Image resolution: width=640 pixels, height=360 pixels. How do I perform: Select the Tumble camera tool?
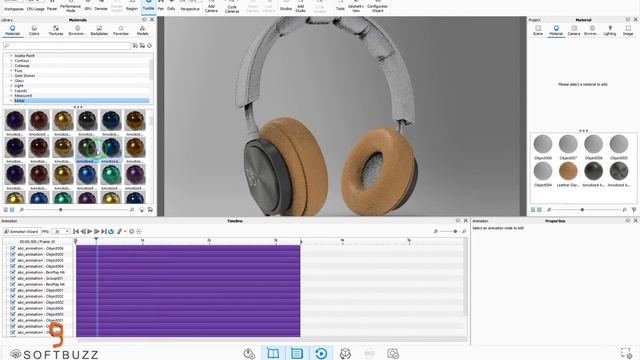point(149,6)
